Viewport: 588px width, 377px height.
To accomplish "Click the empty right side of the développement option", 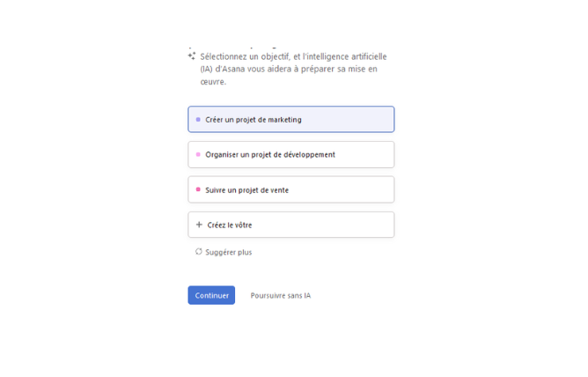I will [x=368, y=155].
